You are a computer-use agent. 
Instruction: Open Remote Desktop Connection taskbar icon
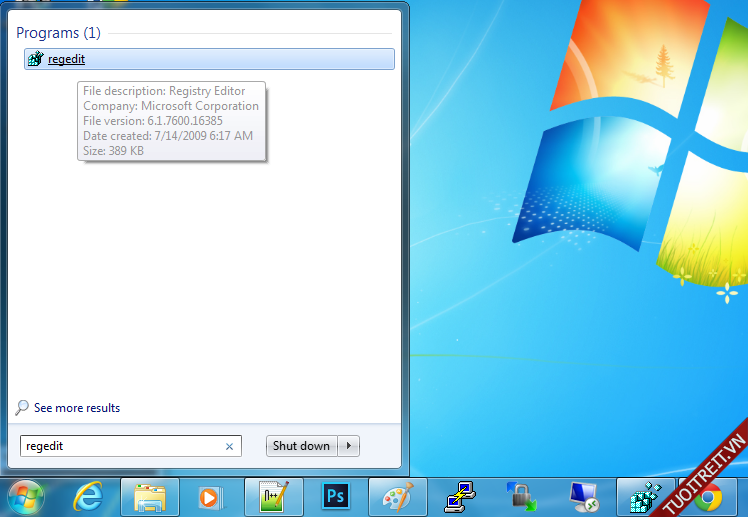[583, 496]
